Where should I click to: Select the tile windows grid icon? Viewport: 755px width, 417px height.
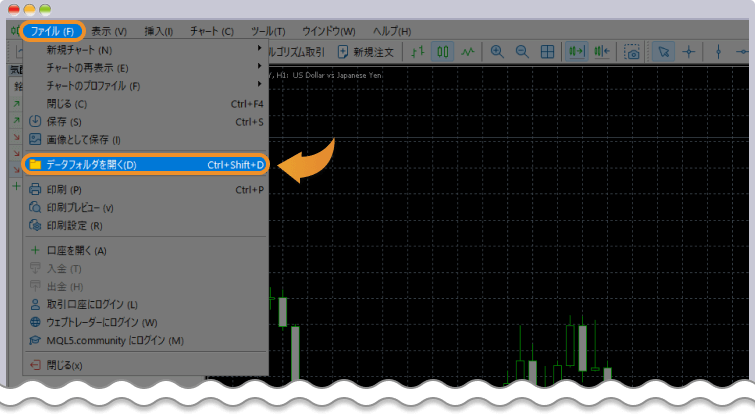point(547,51)
